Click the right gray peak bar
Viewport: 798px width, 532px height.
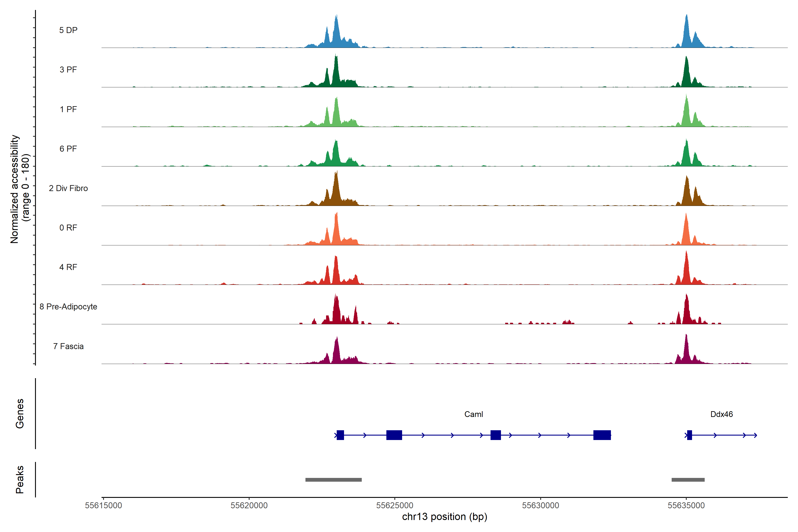tap(688, 480)
